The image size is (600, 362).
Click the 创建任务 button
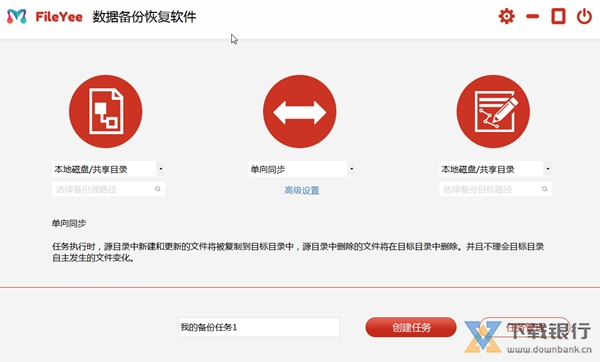tap(411, 327)
